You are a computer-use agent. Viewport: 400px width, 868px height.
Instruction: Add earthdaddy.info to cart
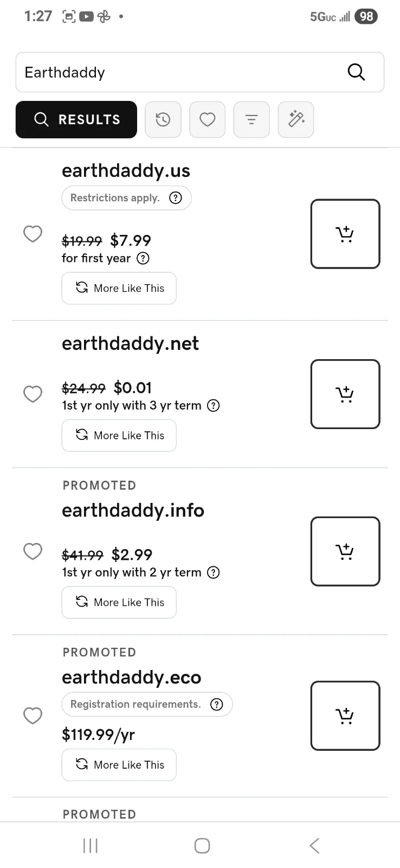[345, 551]
